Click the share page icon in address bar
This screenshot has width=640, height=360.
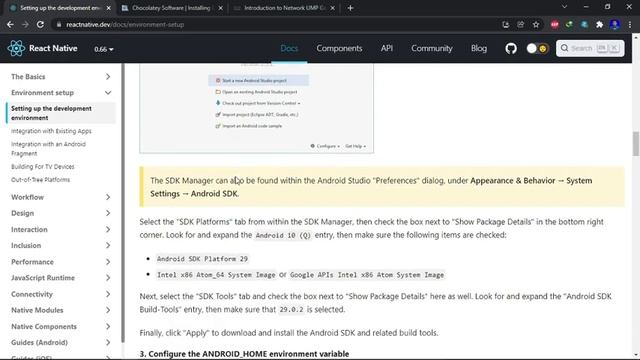click(x=520, y=25)
